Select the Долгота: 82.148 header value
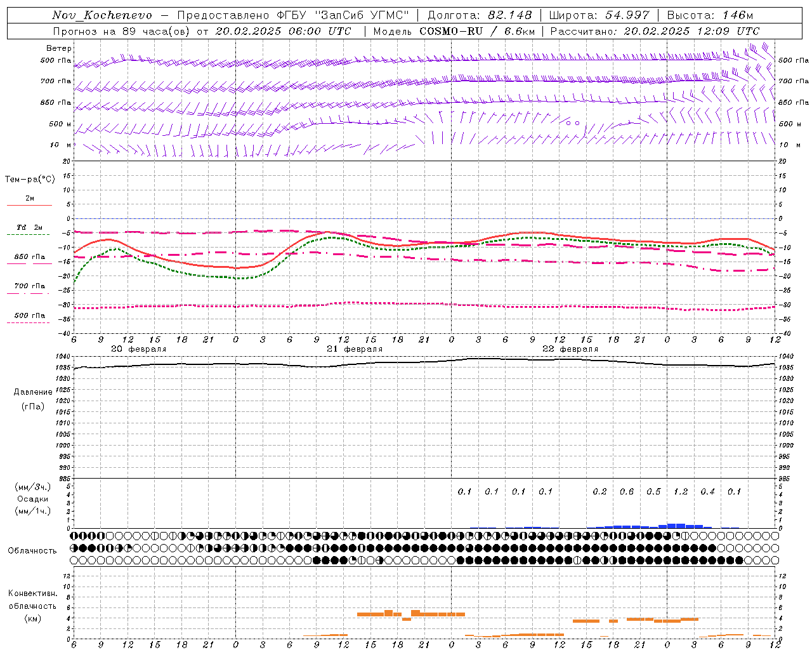 click(480, 15)
